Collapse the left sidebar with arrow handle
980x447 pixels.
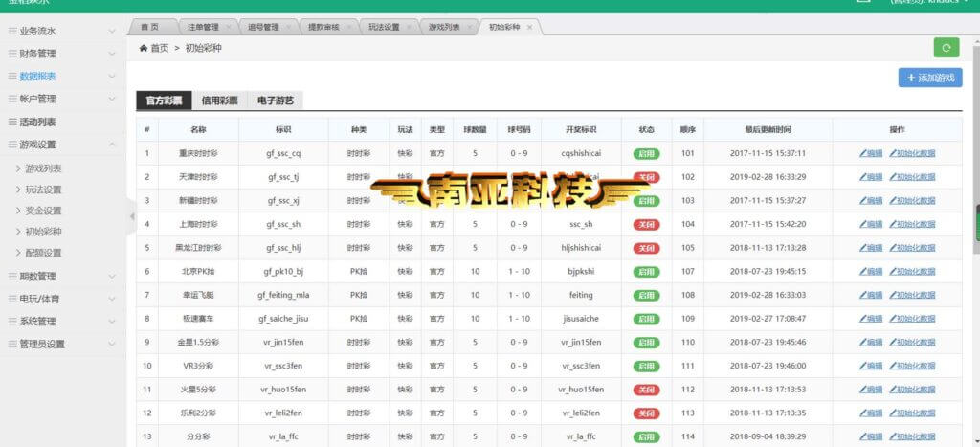[x=131, y=216]
